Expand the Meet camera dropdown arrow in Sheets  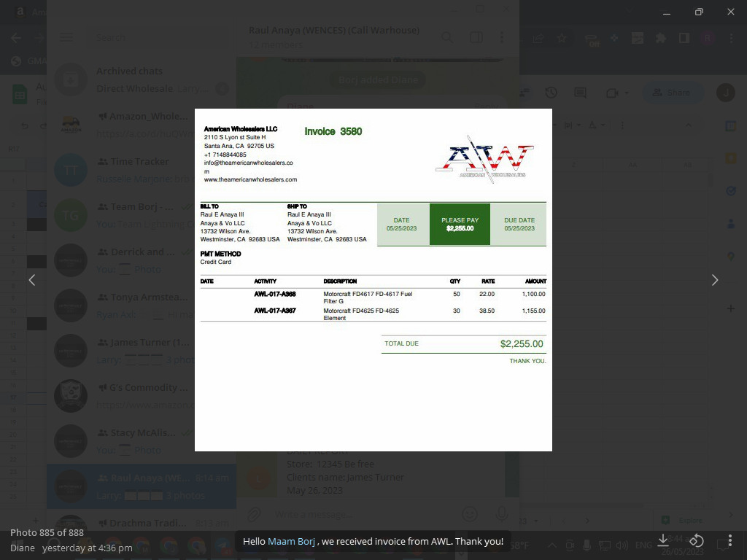pos(627,93)
